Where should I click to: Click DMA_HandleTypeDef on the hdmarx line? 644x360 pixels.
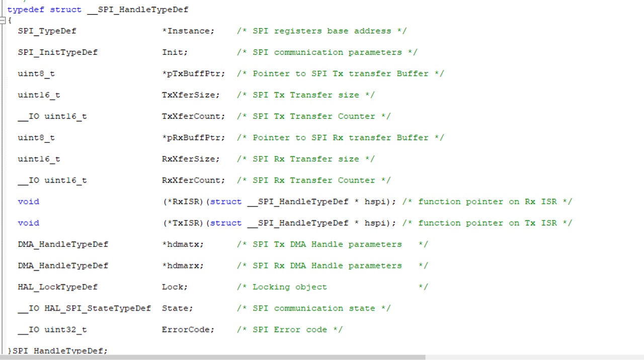pyautogui.click(x=63, y=266)
